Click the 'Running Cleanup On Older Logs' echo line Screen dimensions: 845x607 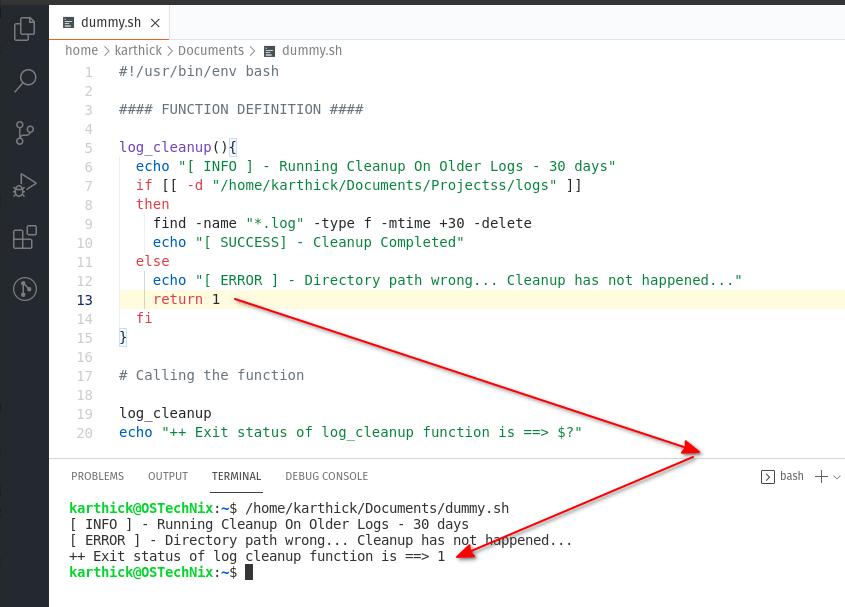[x=376, y=167]
